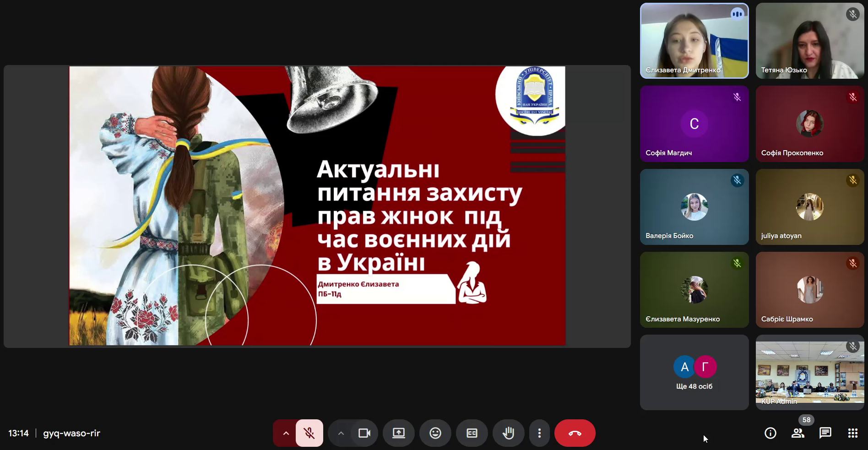Image resolution: width=868 pixels, height=450 pixels.
Task: Click the meeting code gyq-waso-rir
Action: click(71, 433)
